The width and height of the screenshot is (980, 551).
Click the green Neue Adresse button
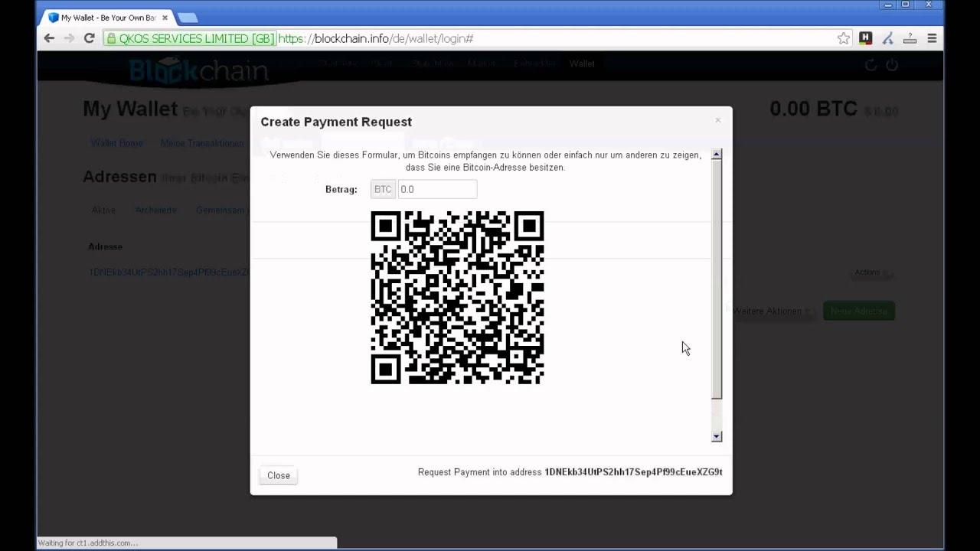[859, 311]
